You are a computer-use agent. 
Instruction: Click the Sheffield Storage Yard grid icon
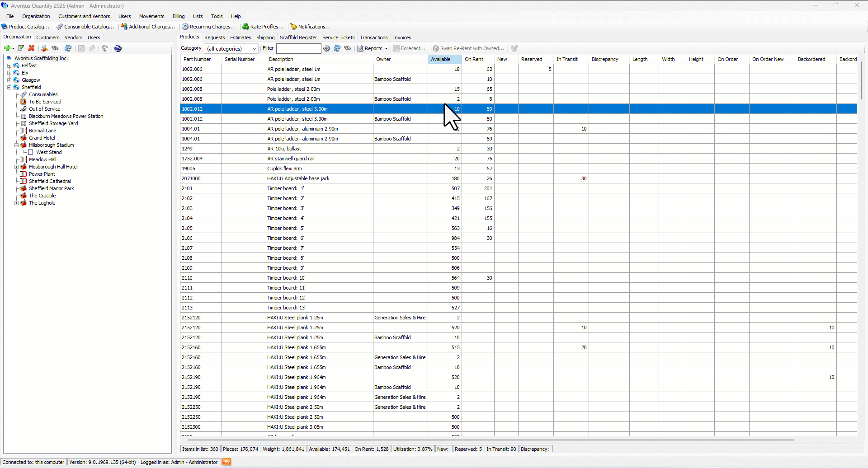pos(24,123)
